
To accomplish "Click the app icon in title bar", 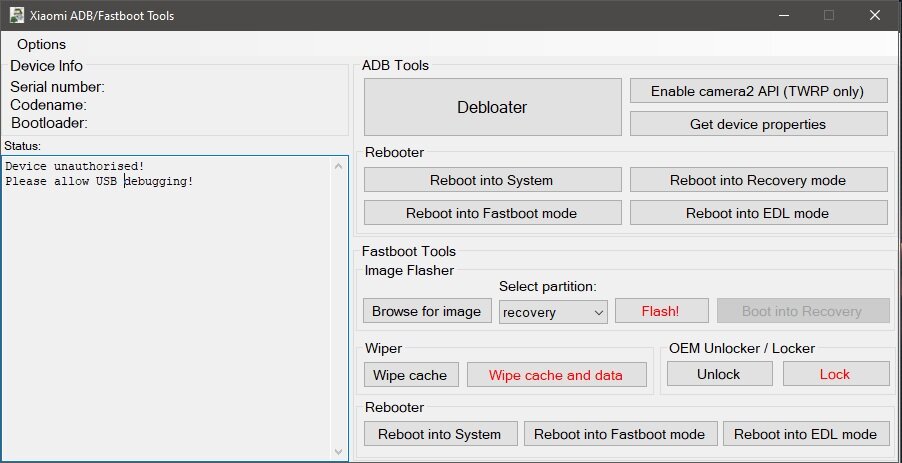I will [17, 16].
